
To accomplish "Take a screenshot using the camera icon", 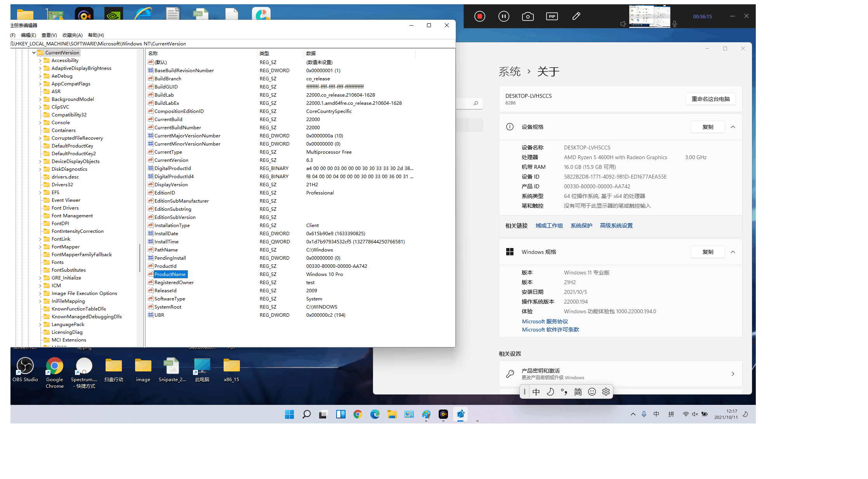I will point(528,16).
